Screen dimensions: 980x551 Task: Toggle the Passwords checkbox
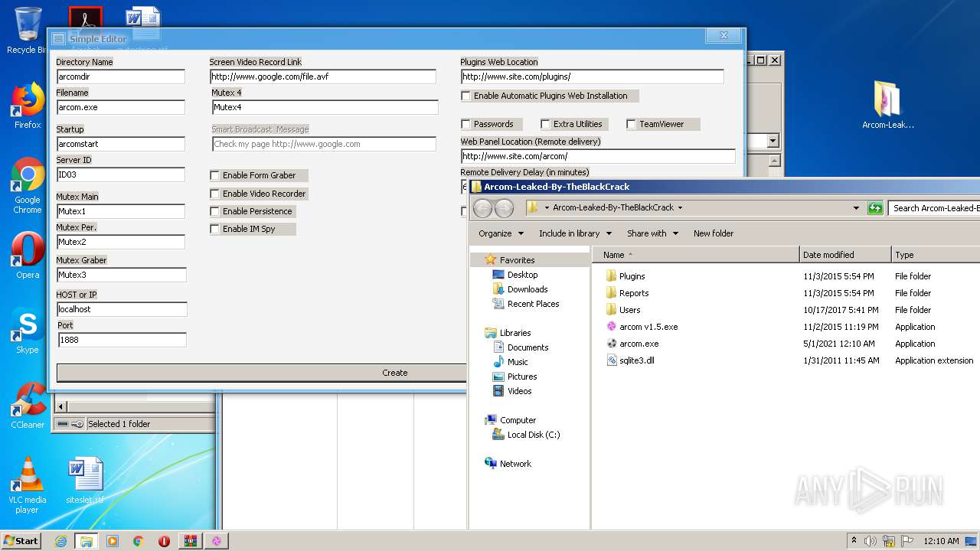465,124
